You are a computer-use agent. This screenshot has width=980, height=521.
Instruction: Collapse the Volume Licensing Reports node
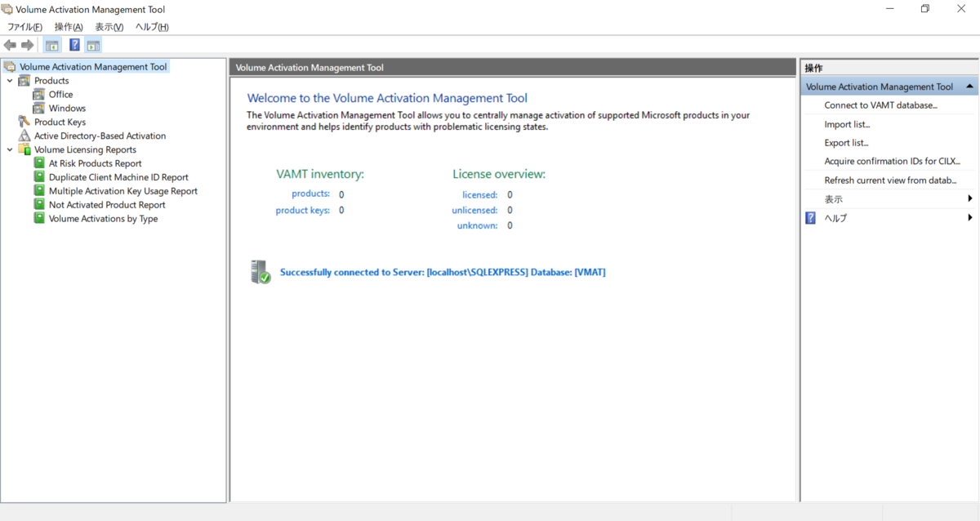(x=10, y=150)
